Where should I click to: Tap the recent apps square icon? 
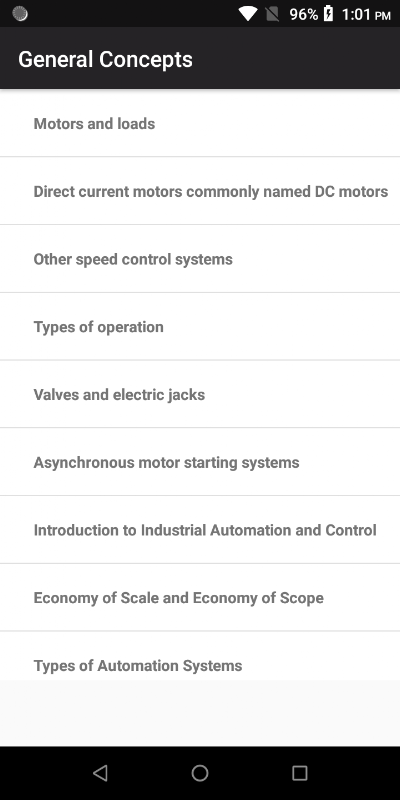[299, 773]
